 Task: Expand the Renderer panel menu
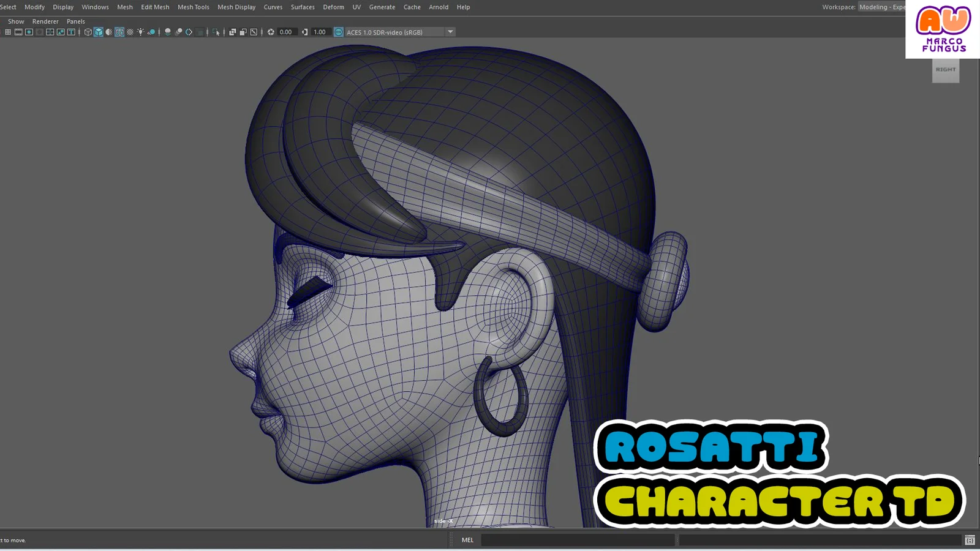point(45,21)
